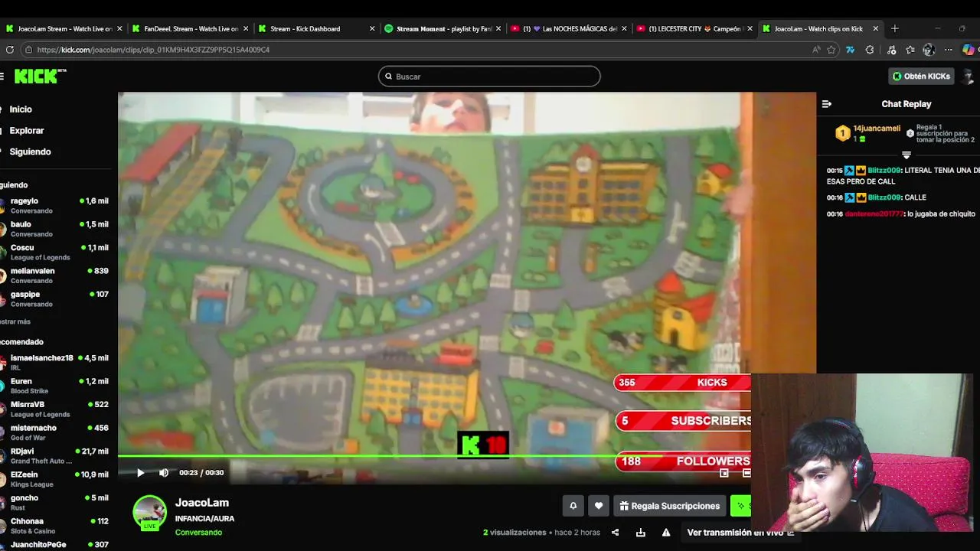The height and width of the screenshot is (551, 980).
Task: Report the clip via warning triangle icon
Action: click(666, 533)
